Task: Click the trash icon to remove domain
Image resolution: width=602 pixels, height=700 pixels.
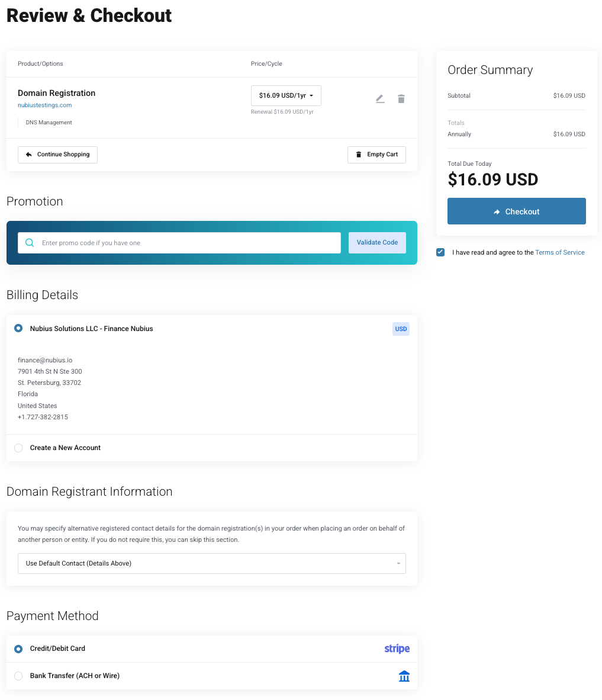Action: point(401,99)
